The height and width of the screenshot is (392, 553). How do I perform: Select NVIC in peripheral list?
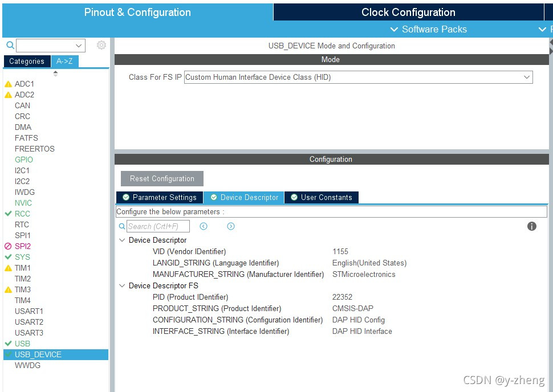pyautogui.click(x=23, y=203)
